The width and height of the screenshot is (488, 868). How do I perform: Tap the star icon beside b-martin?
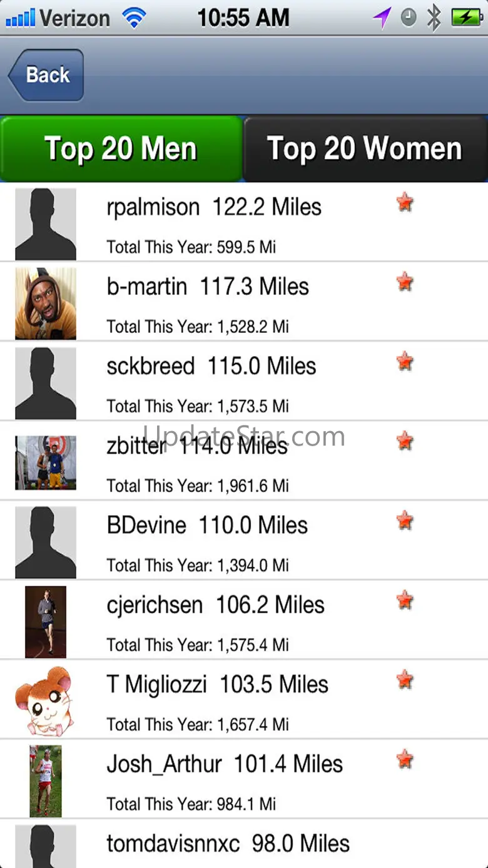[405, 282]
